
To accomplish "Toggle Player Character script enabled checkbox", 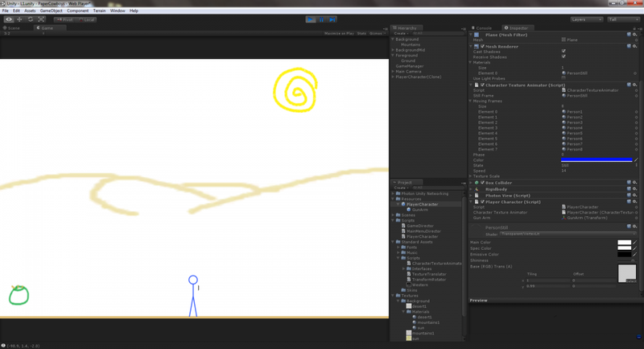I will pyautogui.click(x=482, y=202).
